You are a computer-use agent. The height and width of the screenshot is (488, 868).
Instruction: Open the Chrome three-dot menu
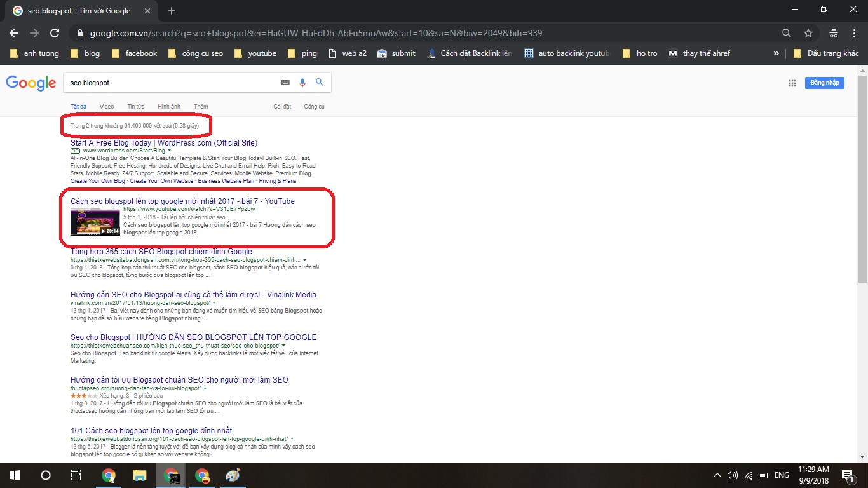[854, 33]
